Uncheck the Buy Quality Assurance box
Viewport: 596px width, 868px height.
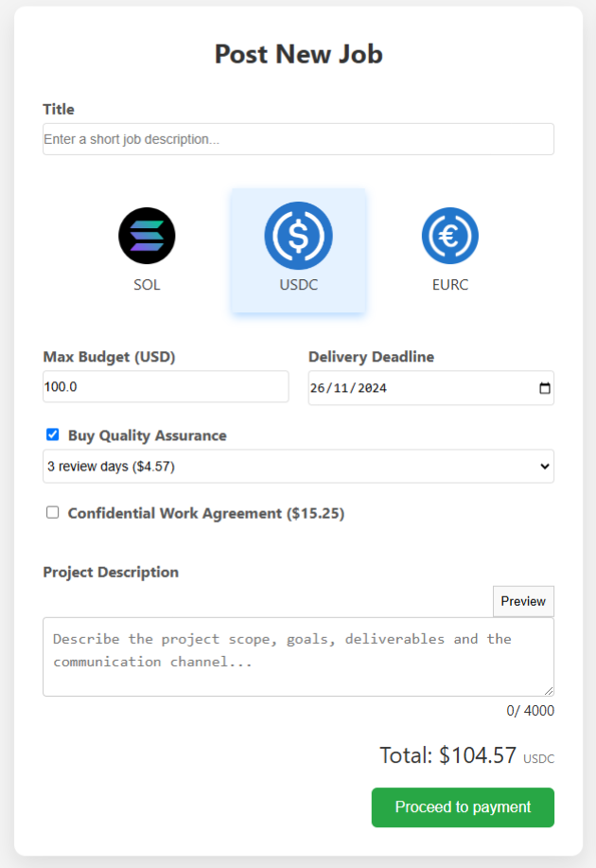coord(52,435)
